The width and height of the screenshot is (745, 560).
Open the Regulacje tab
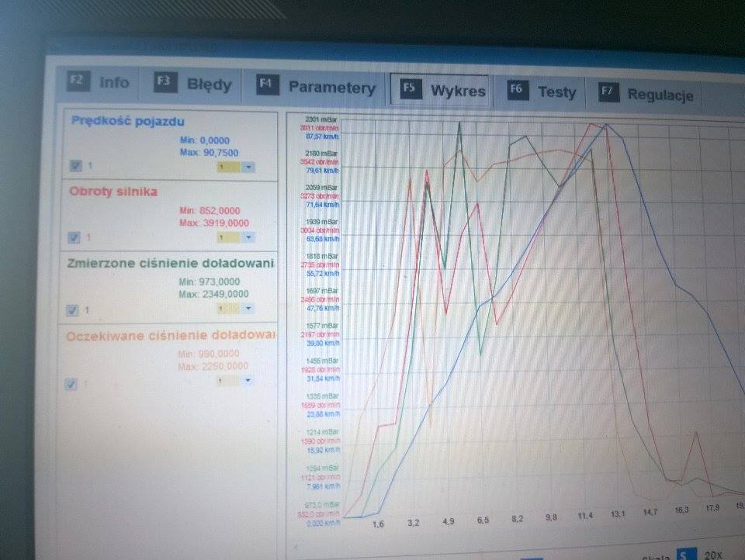click(x=646, y=94)
